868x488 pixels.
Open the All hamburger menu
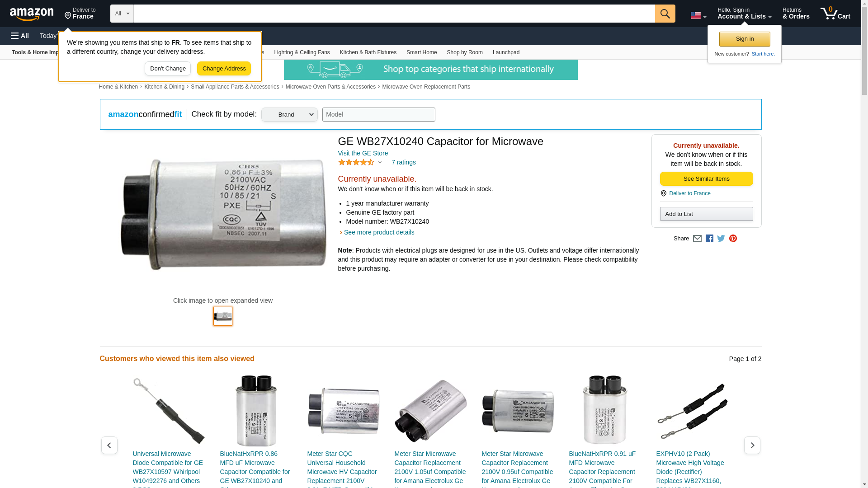pos(20,36)
